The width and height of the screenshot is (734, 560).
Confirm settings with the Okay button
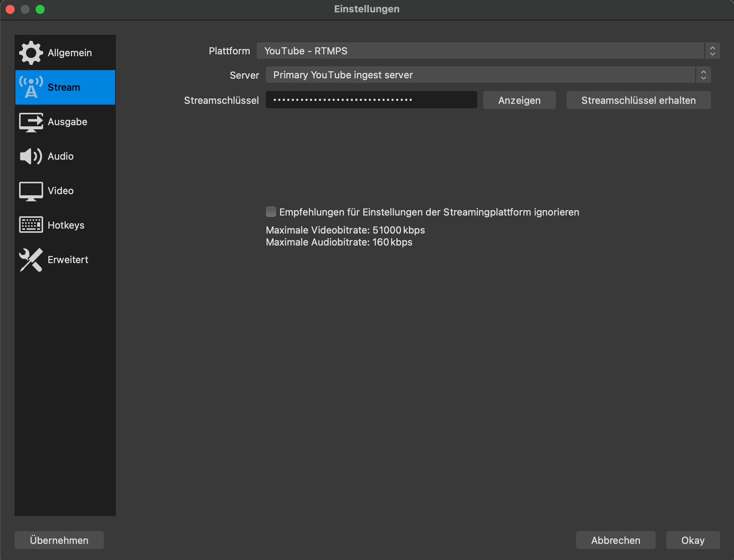pyautogui.click(x=692, y=540)
